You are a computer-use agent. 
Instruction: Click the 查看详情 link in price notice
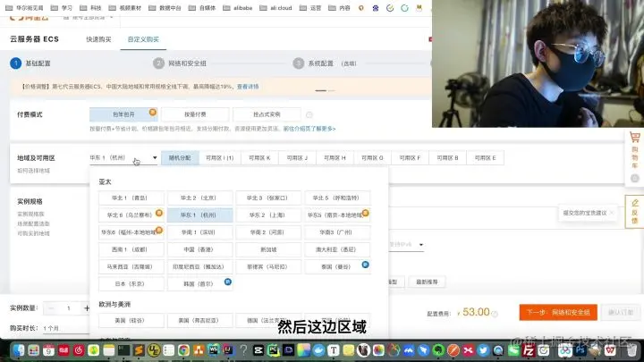click(248, 87)
